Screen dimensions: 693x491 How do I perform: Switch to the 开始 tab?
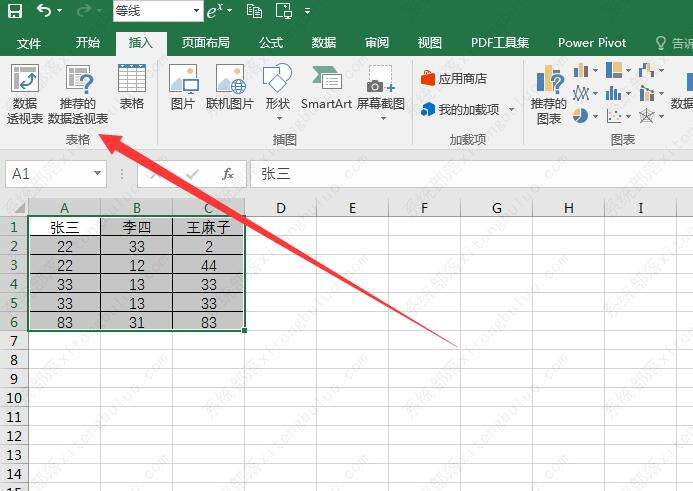[x=88, y=42]
